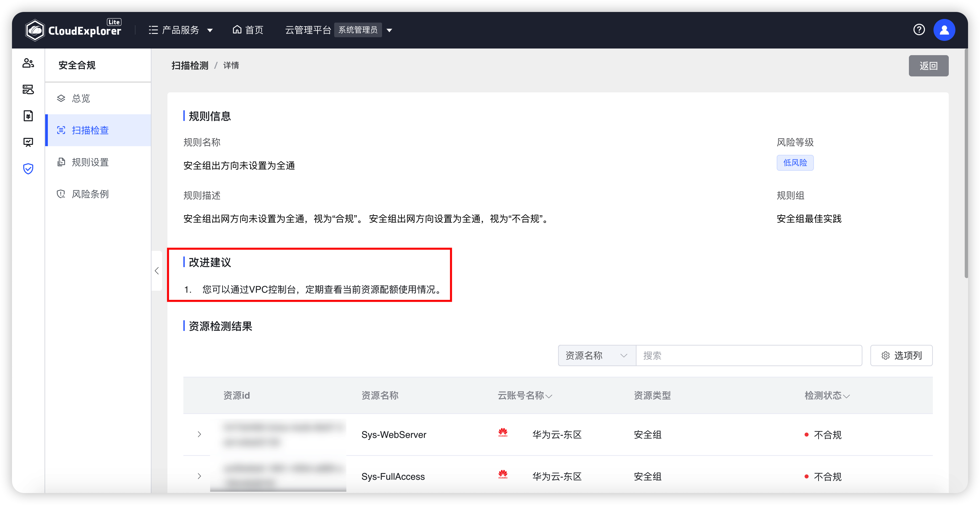Viewport: 980px width, 505px height.
Task: Open the 扫描检测 breadcrumb link
Action: tap(190, 65)
